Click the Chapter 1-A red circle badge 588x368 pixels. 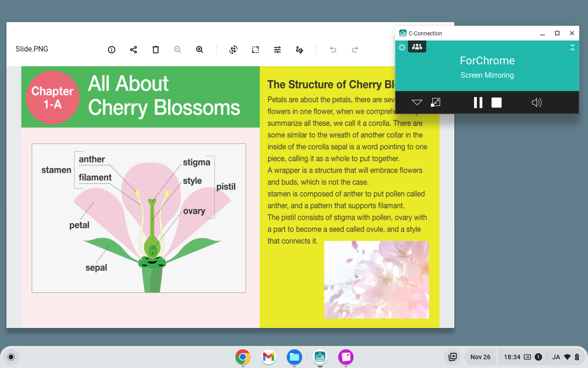[x=52, y=98]
